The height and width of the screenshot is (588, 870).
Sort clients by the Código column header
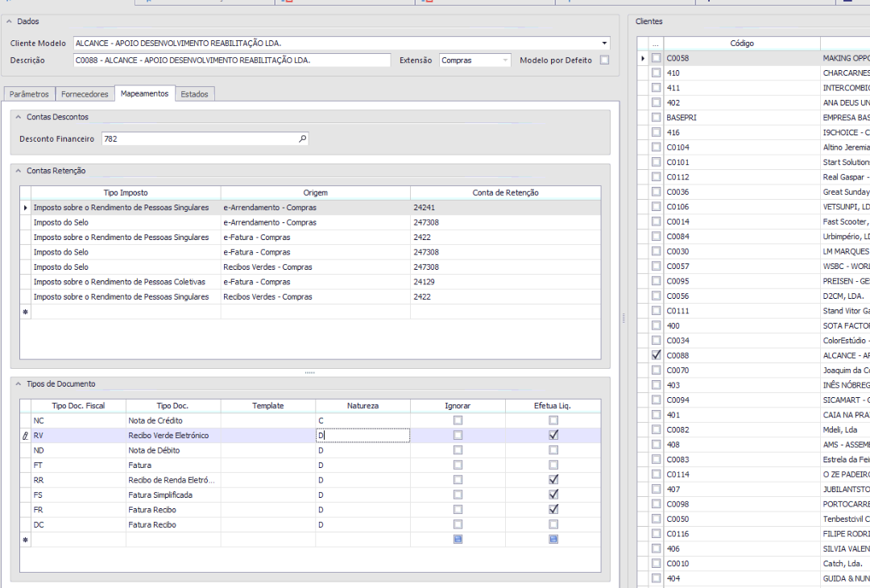(741, 43)
